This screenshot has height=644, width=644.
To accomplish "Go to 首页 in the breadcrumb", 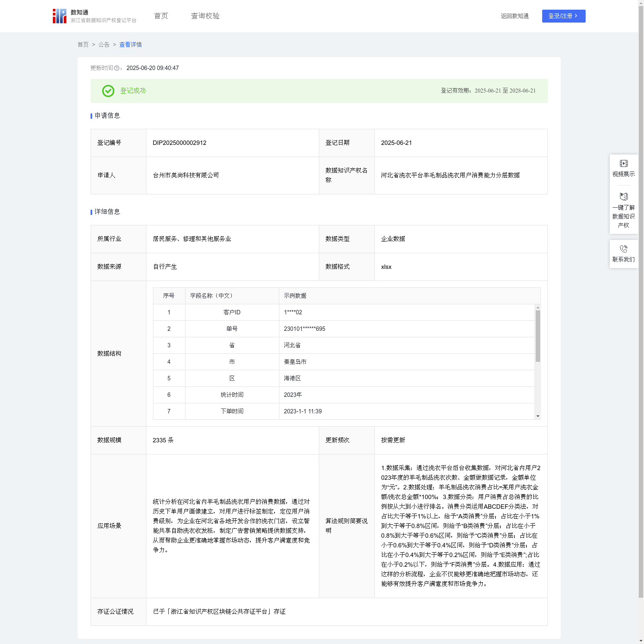I will 83,45.
